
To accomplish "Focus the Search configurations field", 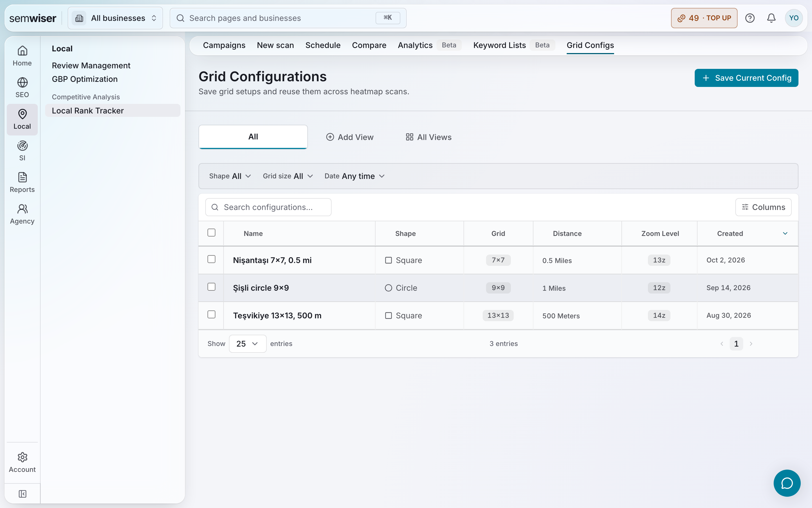I will pyautogui.click(x=268, y=207).
